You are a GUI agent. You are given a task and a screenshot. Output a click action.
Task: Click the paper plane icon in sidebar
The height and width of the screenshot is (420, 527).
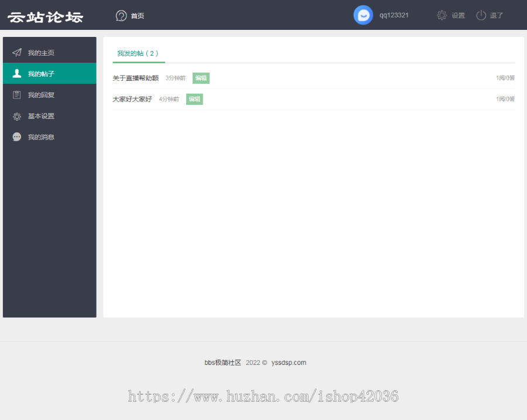(x=17, y=53)
